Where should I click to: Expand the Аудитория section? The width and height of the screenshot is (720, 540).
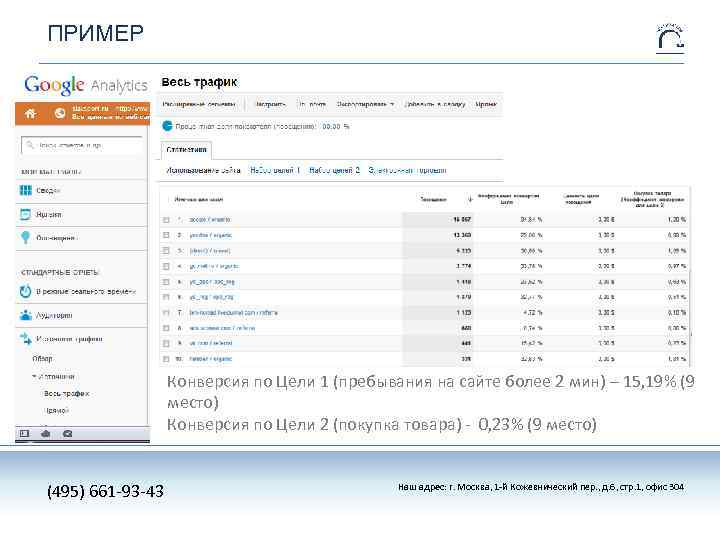click(x=54, y=315)
